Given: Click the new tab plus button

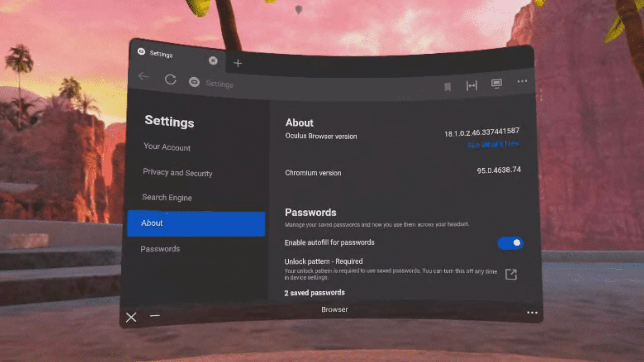Looking at the screenshot, I should coord(238,63).
